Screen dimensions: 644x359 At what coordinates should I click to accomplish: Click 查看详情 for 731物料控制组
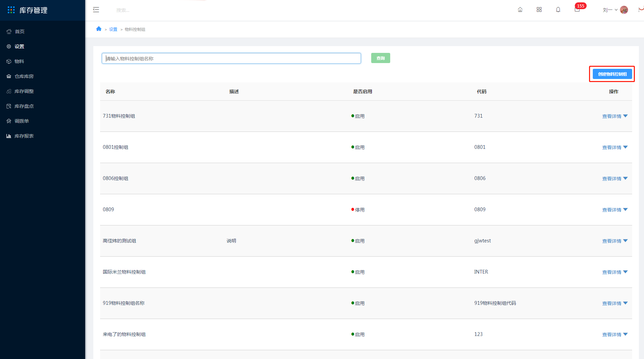click(x=611, y=116)
